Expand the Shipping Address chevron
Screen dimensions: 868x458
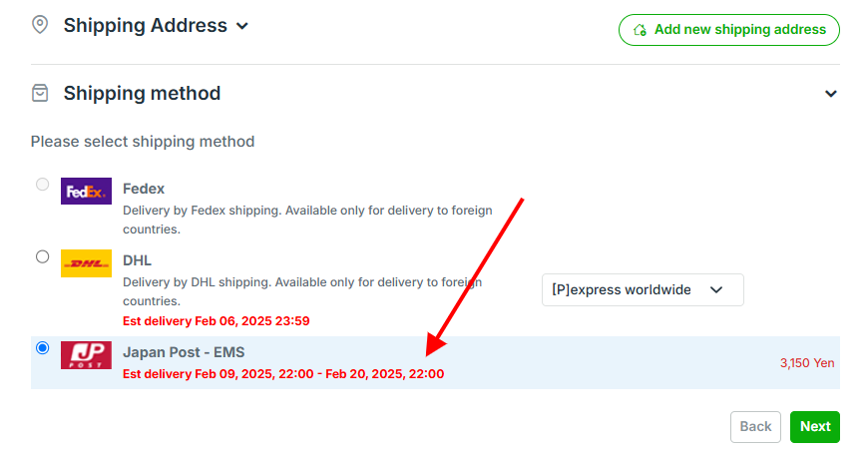pos(241,26)
